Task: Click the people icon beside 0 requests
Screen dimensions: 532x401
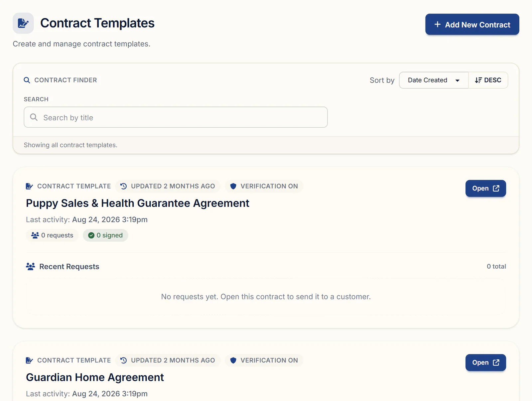Action: click(x=35, y=235)
